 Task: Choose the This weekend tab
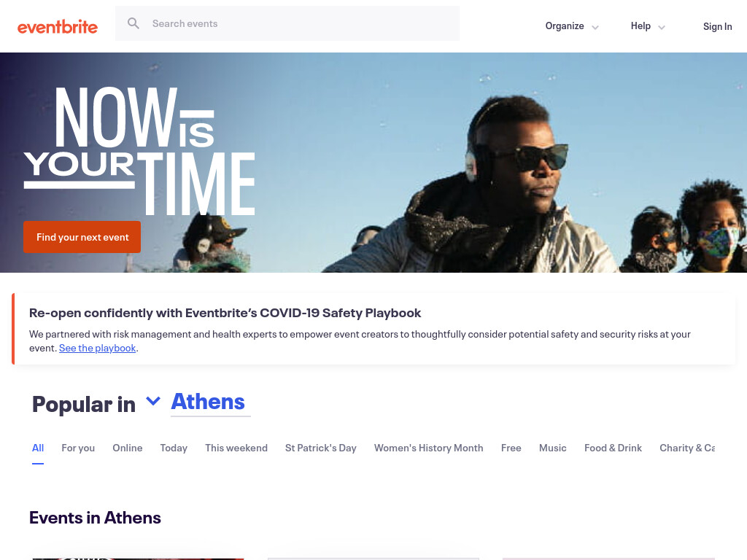coord(236,448)
